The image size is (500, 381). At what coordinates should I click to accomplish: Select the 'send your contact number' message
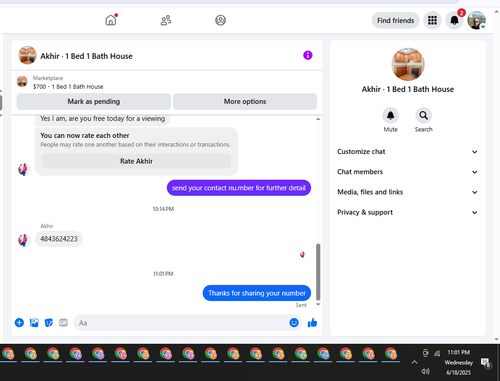(239, 188)
